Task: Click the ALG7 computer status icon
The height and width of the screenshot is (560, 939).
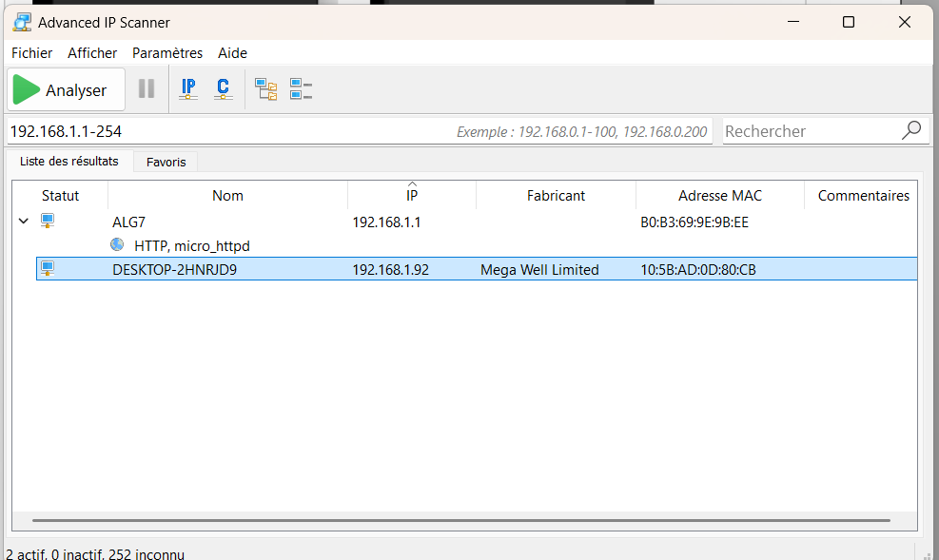Action: [x=48, y=222]
